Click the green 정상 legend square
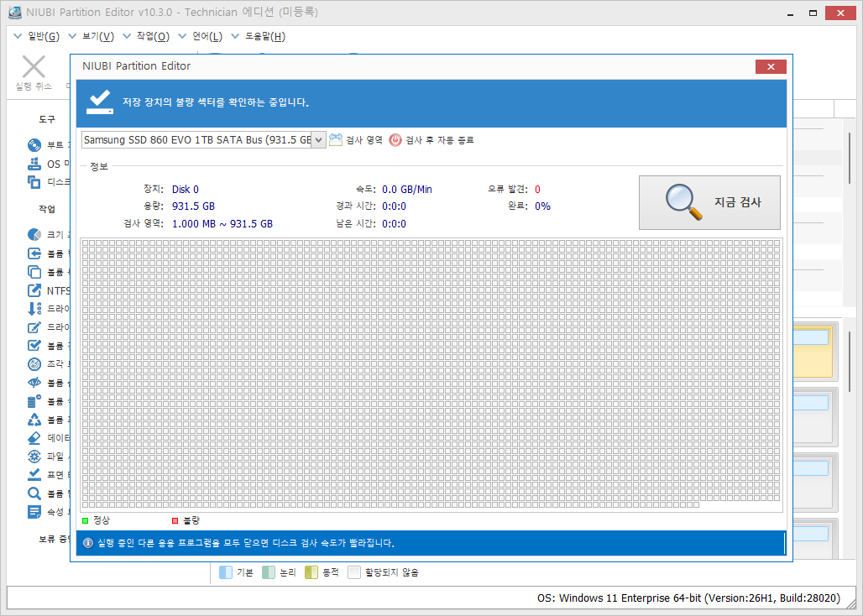The width and height of the screenshot is (863, 616). [86, 520]
